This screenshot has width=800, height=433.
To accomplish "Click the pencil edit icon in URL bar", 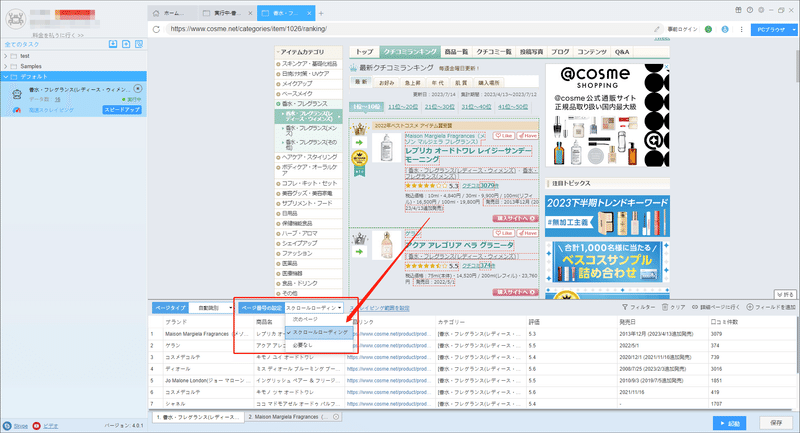I will [657, 29].
